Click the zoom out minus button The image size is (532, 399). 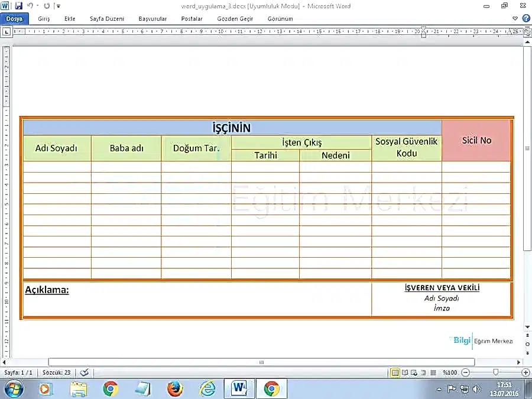466,372
